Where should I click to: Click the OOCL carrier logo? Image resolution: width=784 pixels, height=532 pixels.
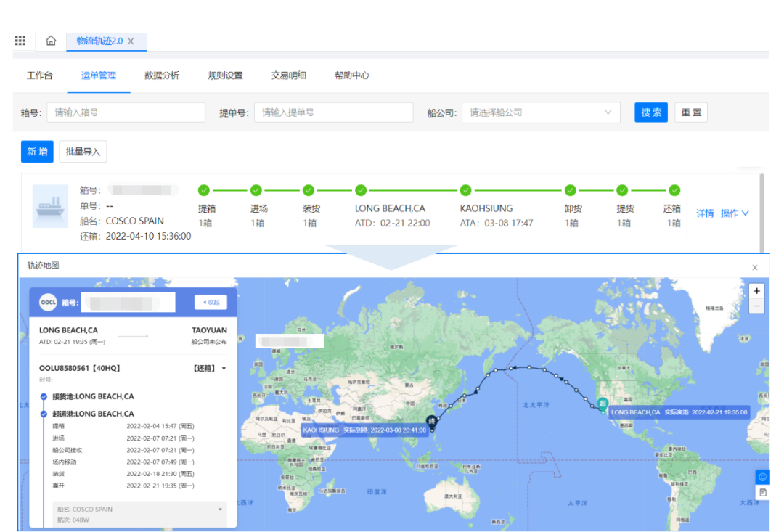(48, 302)
